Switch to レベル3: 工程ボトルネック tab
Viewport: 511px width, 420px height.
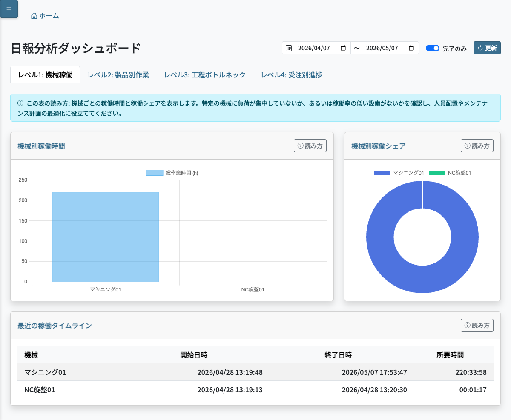pos(205,75)
